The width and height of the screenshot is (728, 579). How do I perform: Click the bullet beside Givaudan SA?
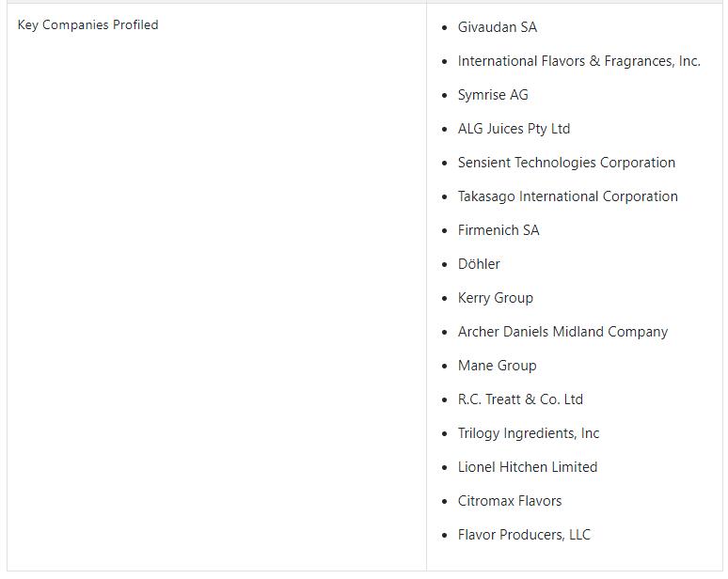(x=445, y=28)
